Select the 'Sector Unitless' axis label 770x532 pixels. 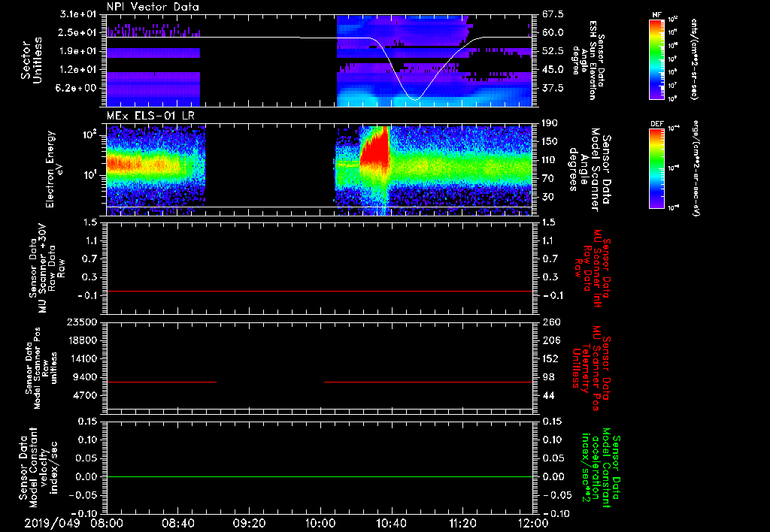click(x=31, y=60)
